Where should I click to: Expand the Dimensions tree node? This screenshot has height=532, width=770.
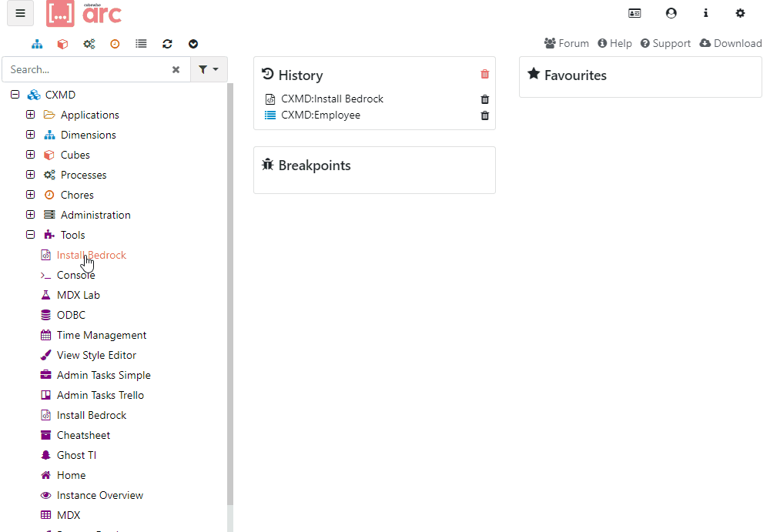point(31,135)
